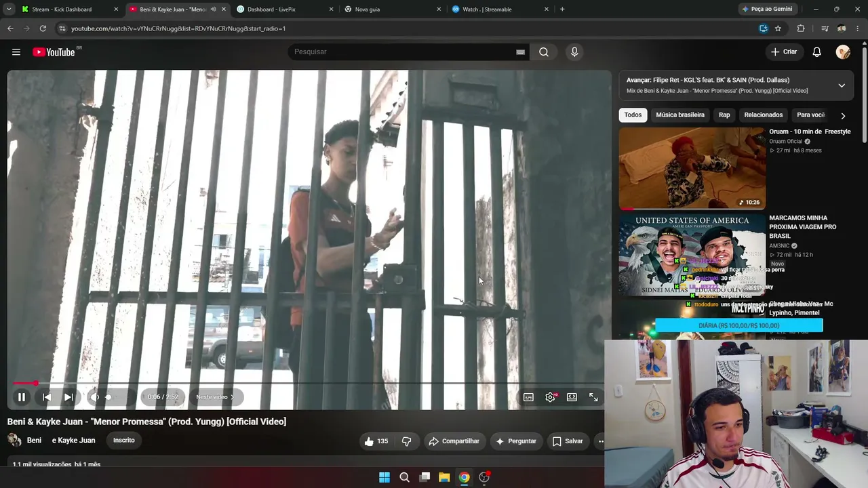Select the Para você filter chip
Screen dimensions: 868x488
811,115
